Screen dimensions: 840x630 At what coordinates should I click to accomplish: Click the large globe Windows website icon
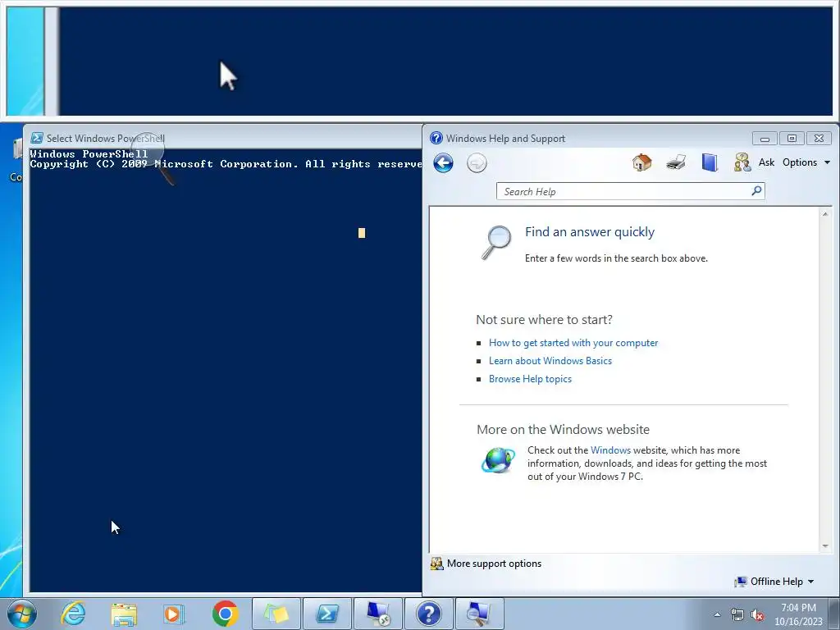[x=498, y=460]
